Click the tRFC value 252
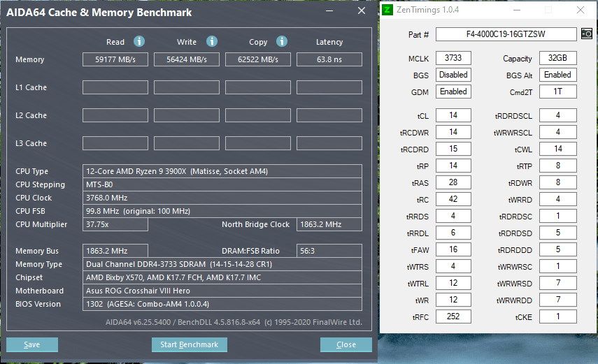This screenshot has width=598, height=364. [x=453, y=316]
